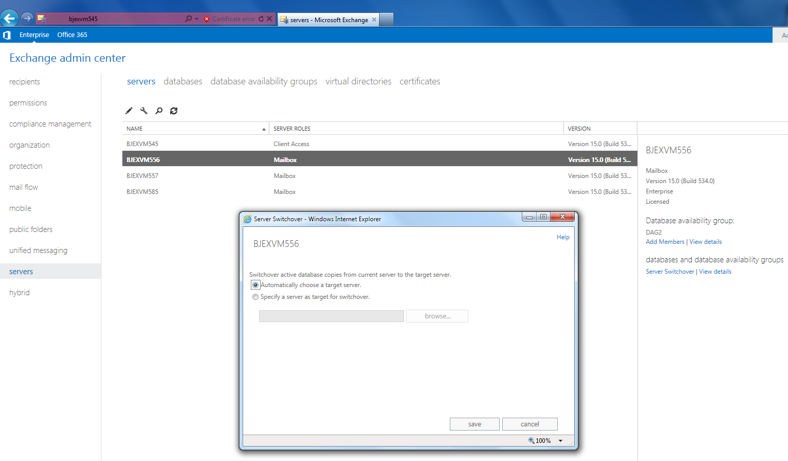Click the wrench toolbar icon
The height and width of the screenshot is (461, 788).
pos(144,111)
